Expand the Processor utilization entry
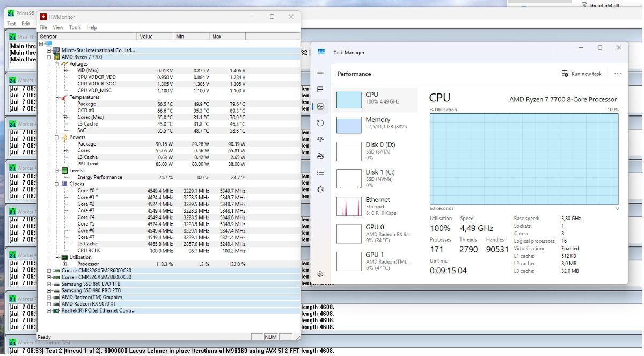The height and width of the screenshot is (356, 644). (65, 264)
